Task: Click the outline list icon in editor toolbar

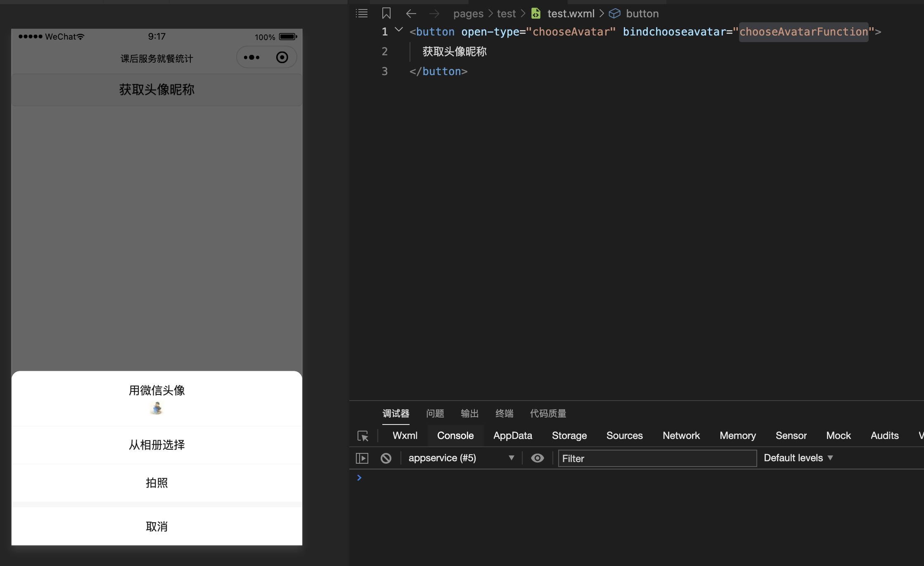Action: (362, 14)
